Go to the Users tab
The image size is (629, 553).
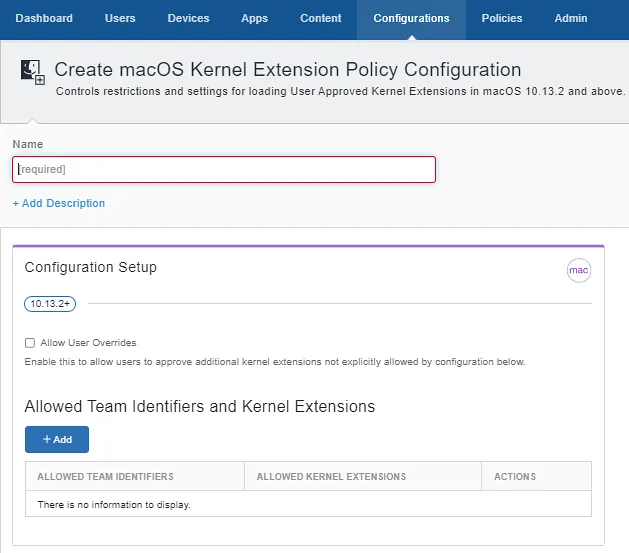pos(120,18)
